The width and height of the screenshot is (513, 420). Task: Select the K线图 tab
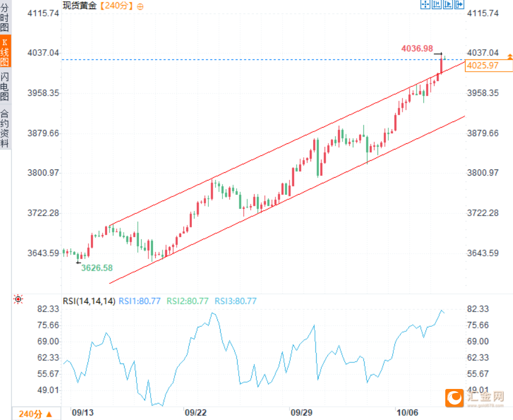5,52
